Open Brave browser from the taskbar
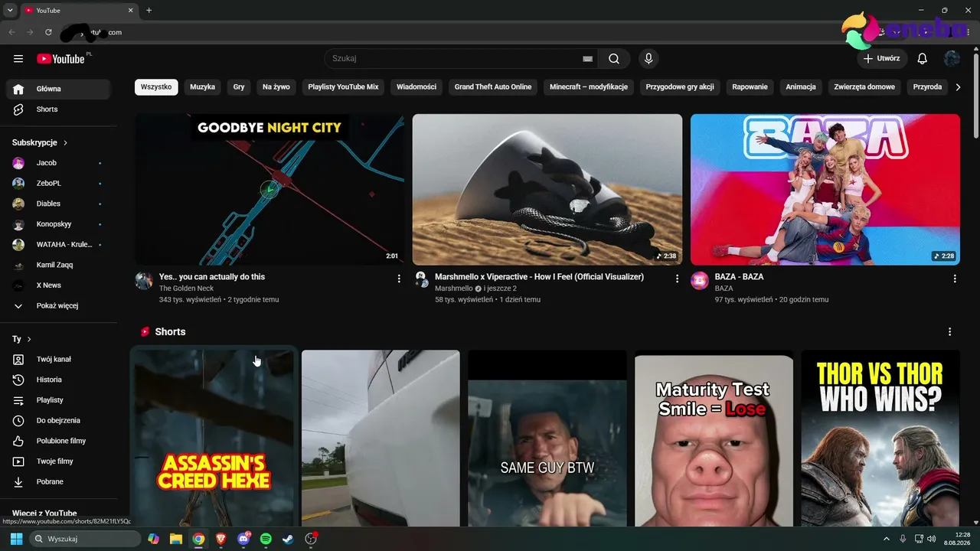980x551 pixels. pyautogui.click(x=221, y=539)
